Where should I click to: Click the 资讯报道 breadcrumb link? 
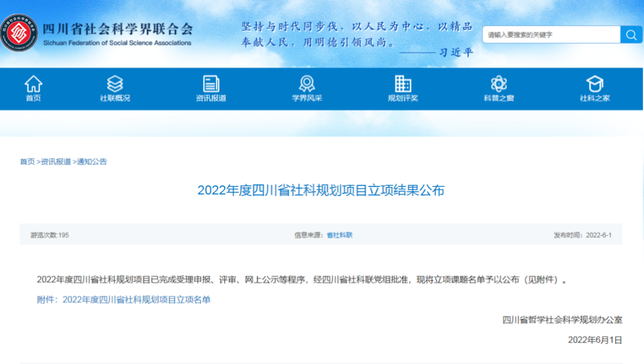tap(54, 161)
